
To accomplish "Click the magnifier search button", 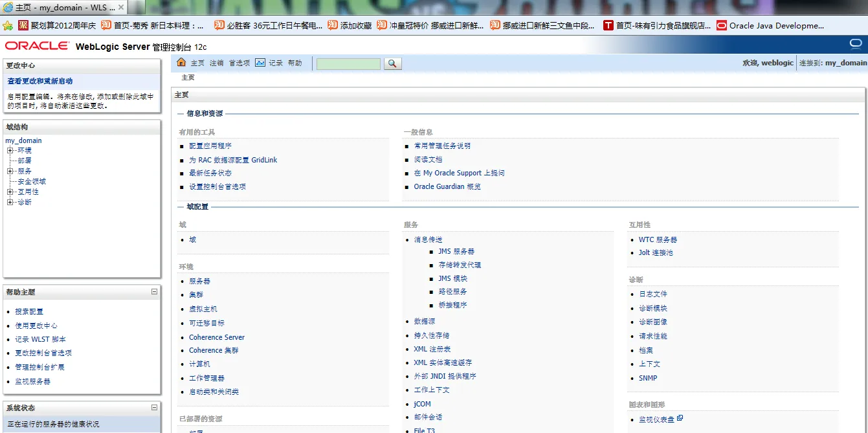I will click(x=392, y=63).
